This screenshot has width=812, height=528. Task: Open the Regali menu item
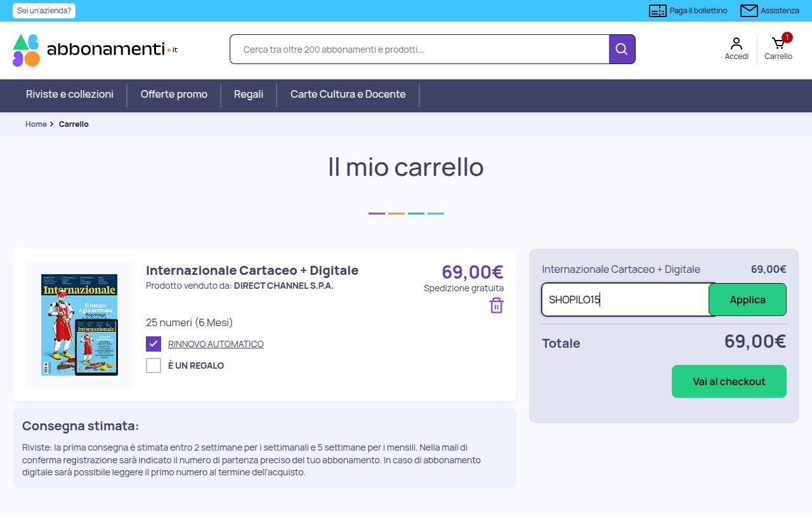[x=249, y=95]
